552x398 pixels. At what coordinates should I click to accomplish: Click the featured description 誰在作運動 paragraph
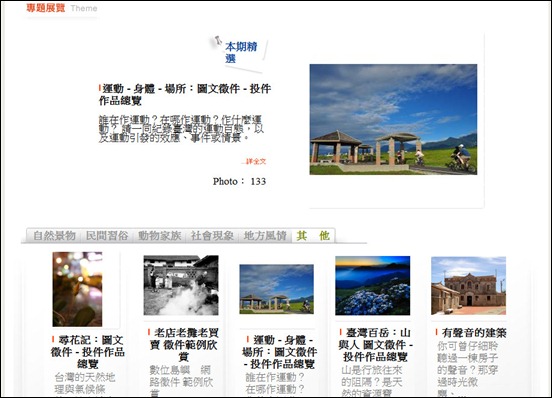tap(181, 129)
